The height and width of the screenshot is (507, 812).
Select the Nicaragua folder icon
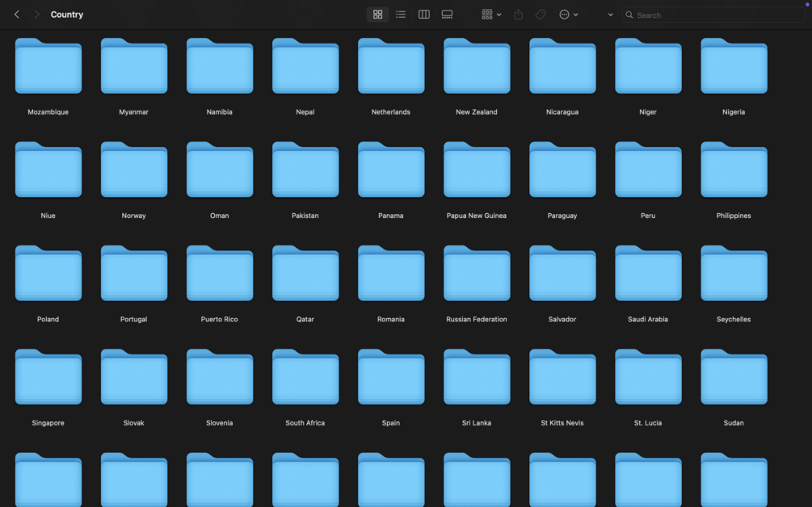click(562, 65)
